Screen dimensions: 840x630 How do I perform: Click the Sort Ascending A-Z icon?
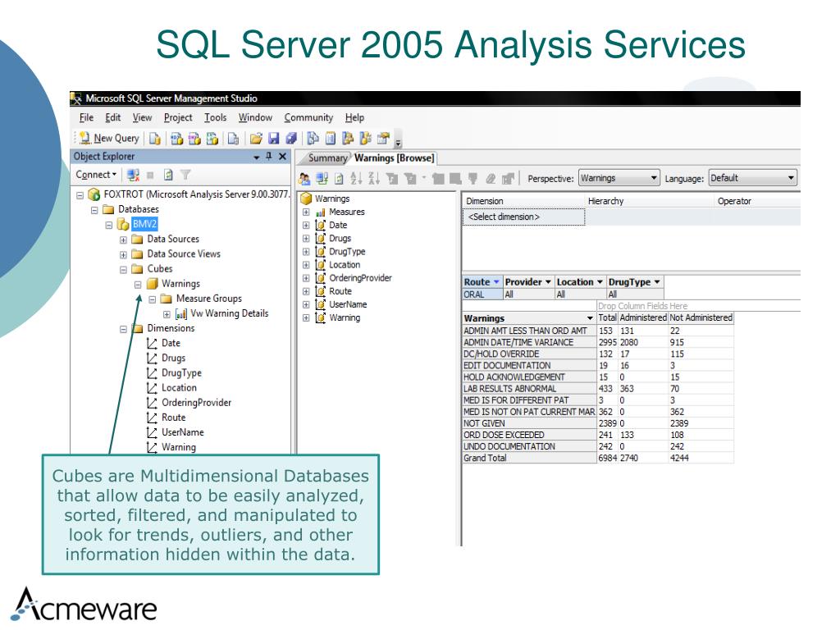pos(356,178)
